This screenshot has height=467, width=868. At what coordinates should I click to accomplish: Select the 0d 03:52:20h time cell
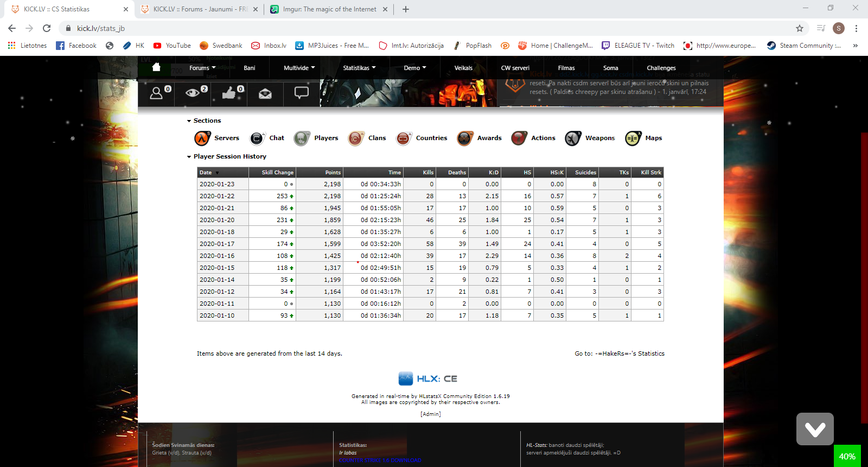coord(373,244)
